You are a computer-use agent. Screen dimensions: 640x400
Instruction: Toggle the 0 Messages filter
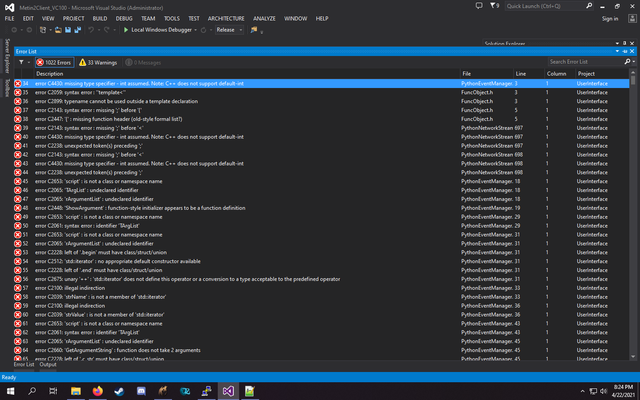(x=144, y=62)
